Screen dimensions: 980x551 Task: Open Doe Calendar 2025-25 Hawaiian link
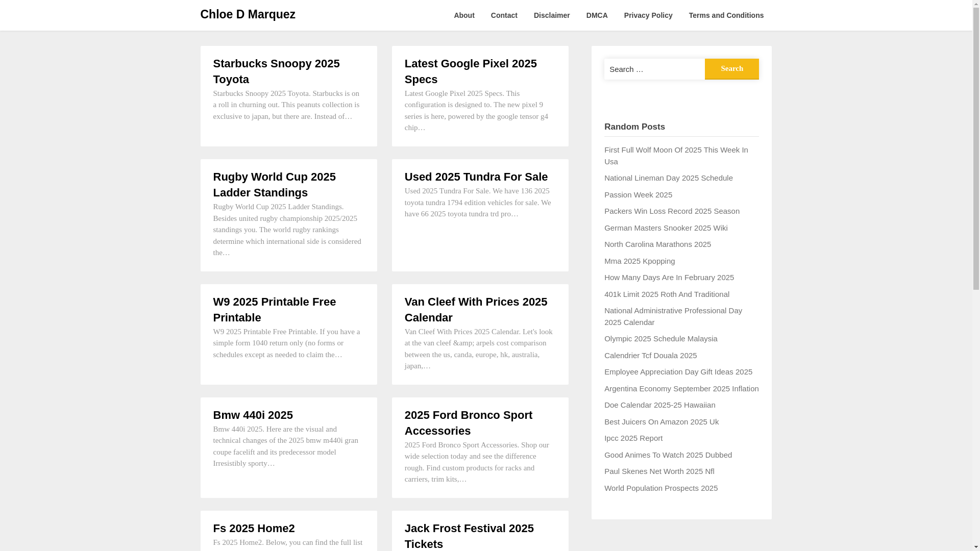[660, 405]
